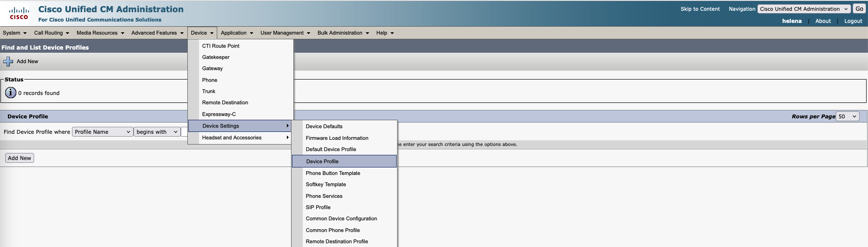This screenshot has height=247, width=868.
Task: Expand the Headset and Accessories submenu arrow
Action: click(287, 138)
